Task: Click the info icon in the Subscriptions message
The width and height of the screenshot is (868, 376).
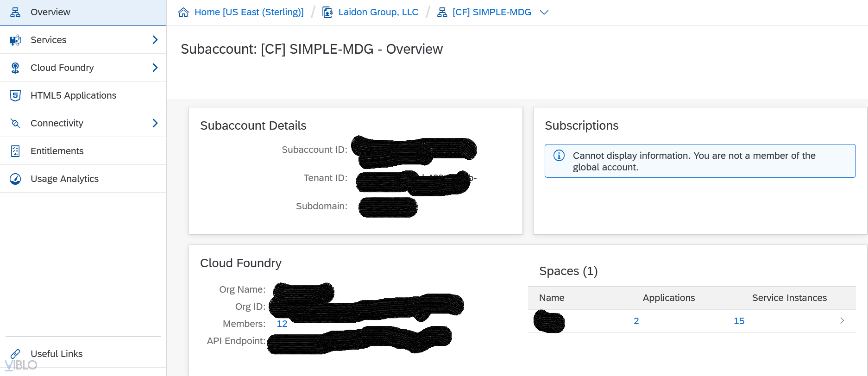Action: pyautogui.click(x=559, y=156)
